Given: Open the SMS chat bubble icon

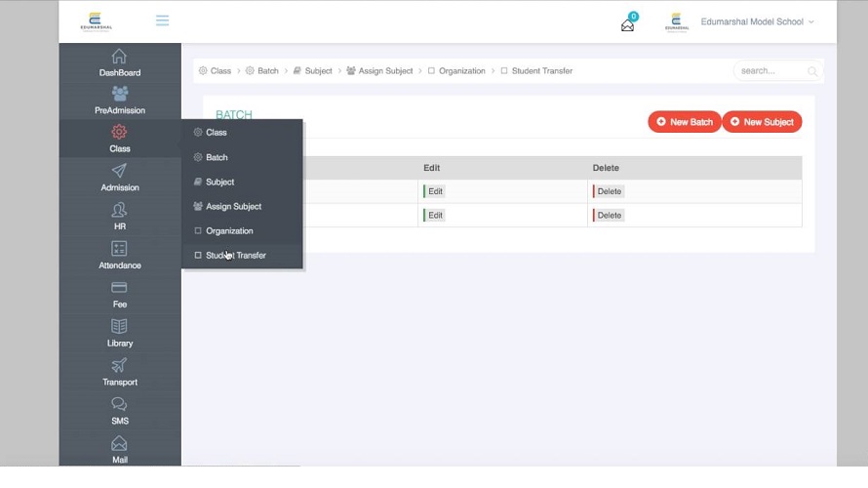Looking at the screenshot, I should tap(119, 404).
